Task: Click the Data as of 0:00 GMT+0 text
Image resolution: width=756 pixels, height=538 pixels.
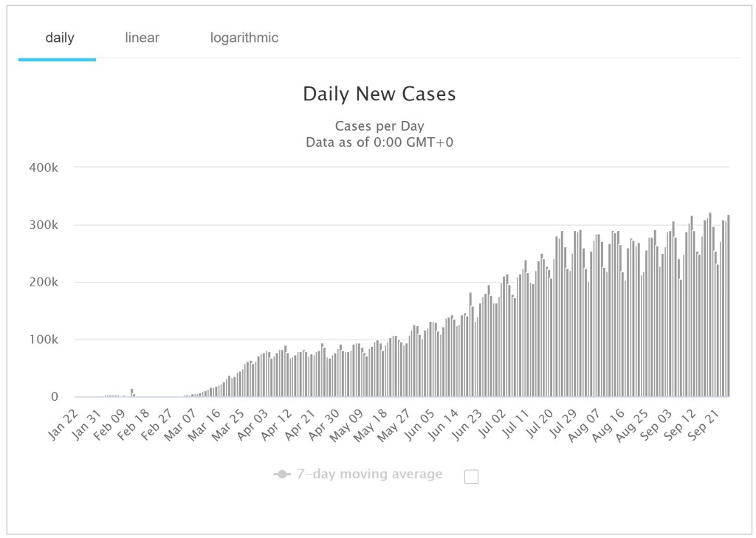Action: [379, 142]
